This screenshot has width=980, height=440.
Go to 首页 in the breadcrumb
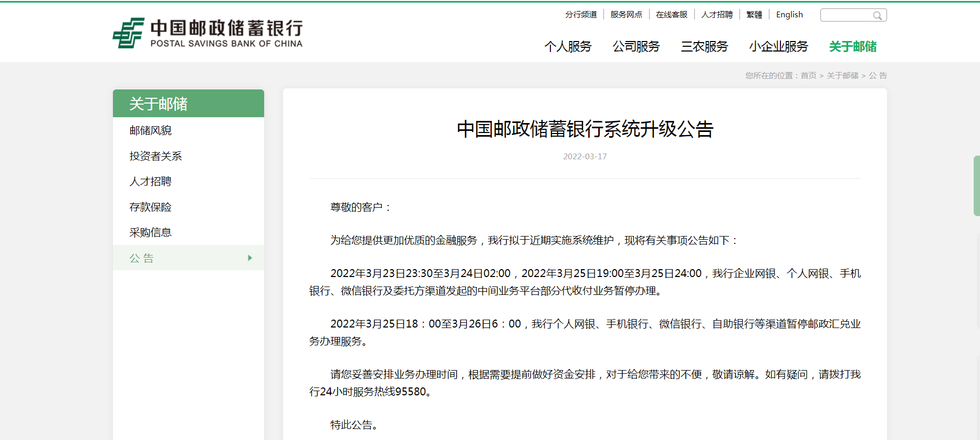[808, 76]
